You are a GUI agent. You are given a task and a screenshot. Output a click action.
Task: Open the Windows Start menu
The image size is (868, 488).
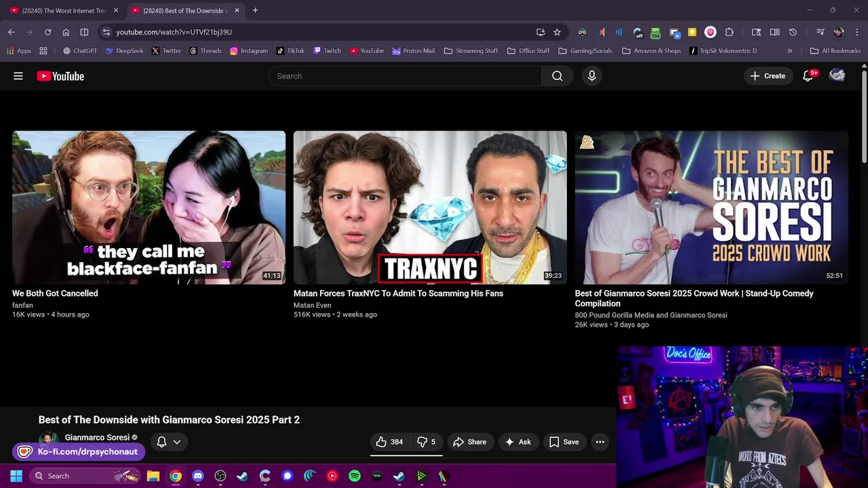tap(16, 476)
